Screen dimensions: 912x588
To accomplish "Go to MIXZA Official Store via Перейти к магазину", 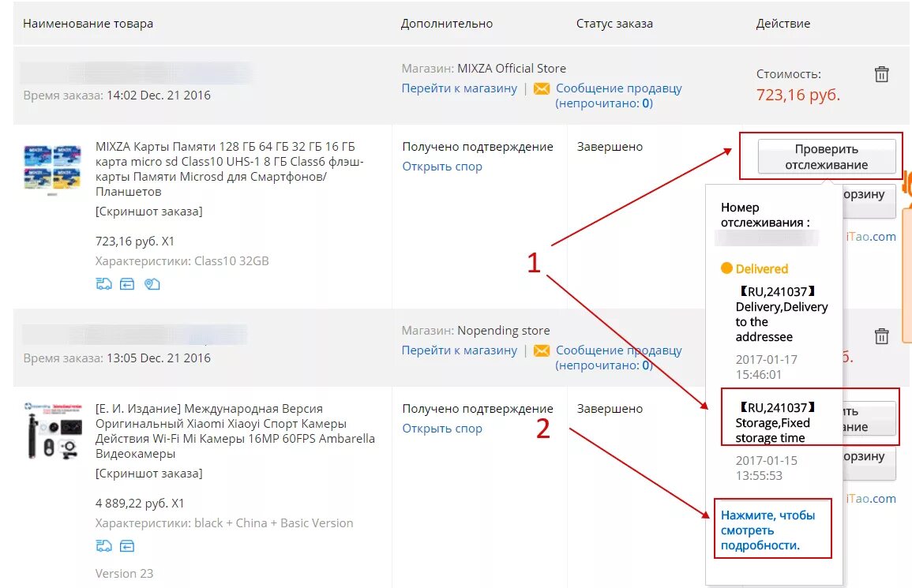I will click(x=459, y=88).
